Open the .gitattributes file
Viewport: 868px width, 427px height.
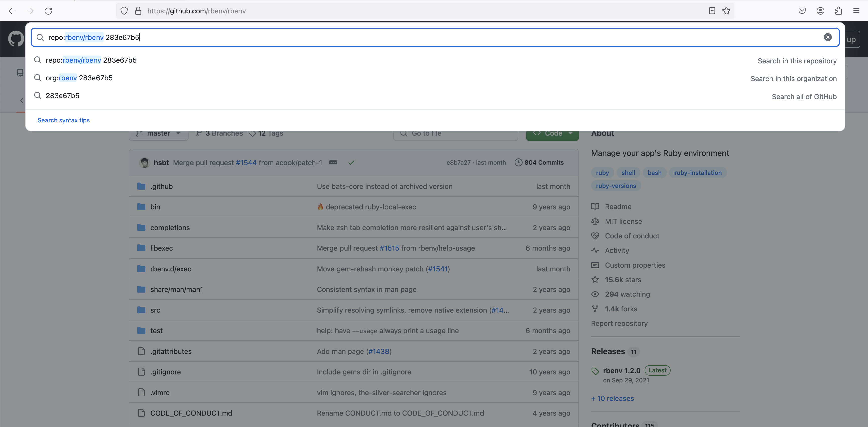[x=171, y=351]
